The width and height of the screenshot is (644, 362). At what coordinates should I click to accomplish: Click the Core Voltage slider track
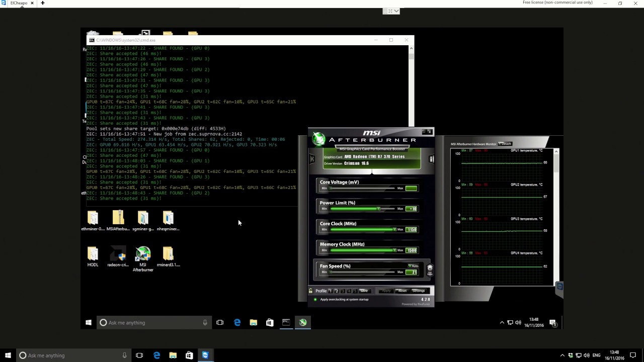tap(362, 188)
